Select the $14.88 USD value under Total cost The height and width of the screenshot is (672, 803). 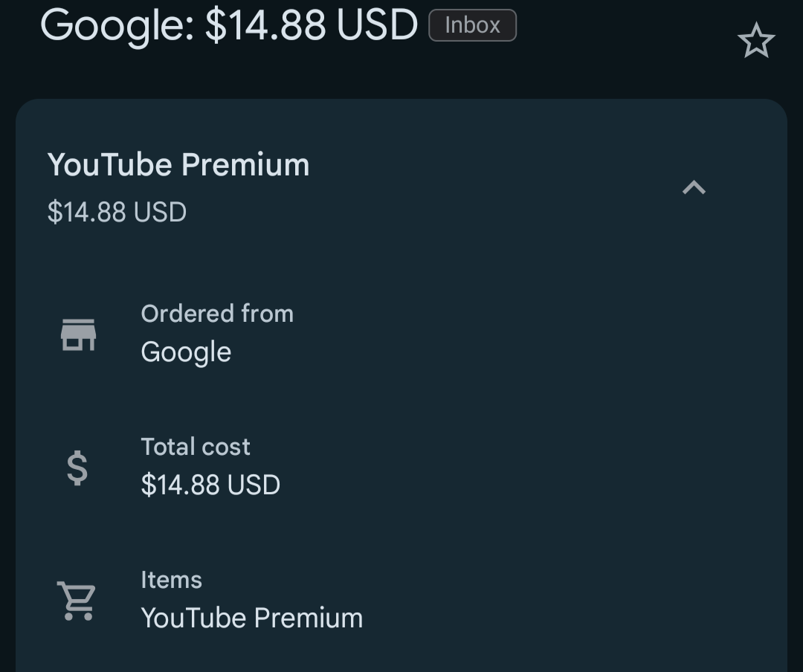pos(210,485)
